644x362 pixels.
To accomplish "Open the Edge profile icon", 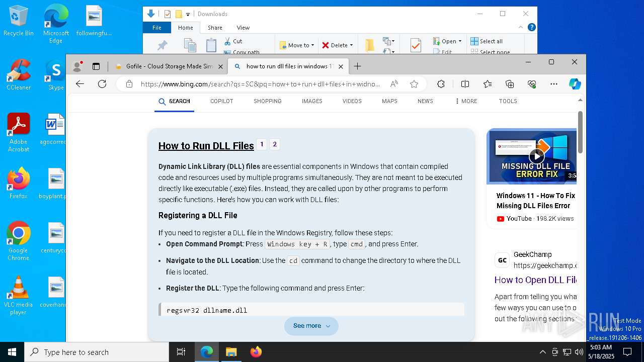I will coord(77,66).
